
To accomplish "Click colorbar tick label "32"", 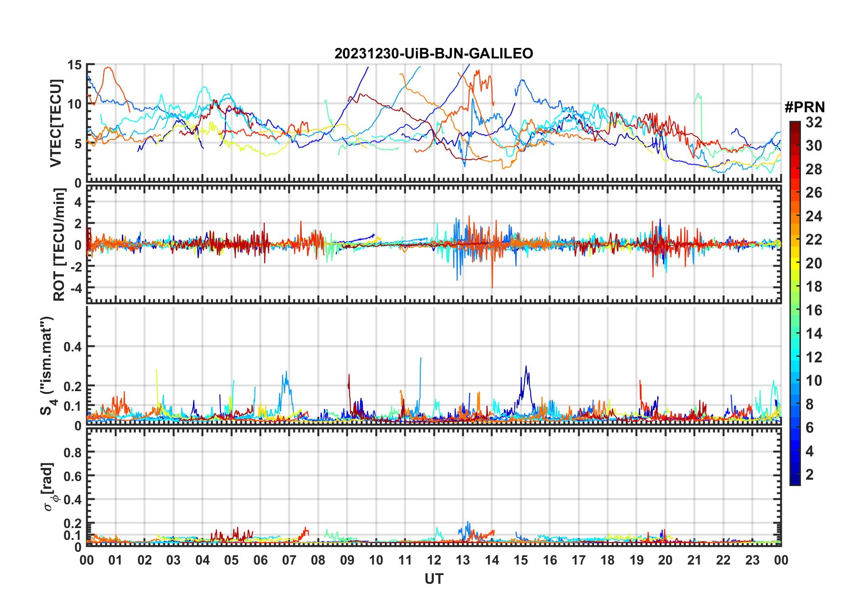I will [814, 122].
